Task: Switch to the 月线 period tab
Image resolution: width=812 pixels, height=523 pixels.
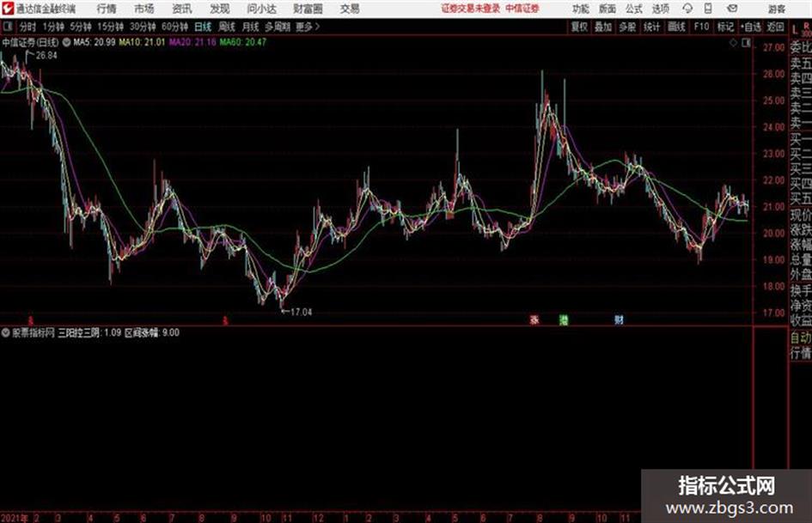Action: (x=251, y=27)
